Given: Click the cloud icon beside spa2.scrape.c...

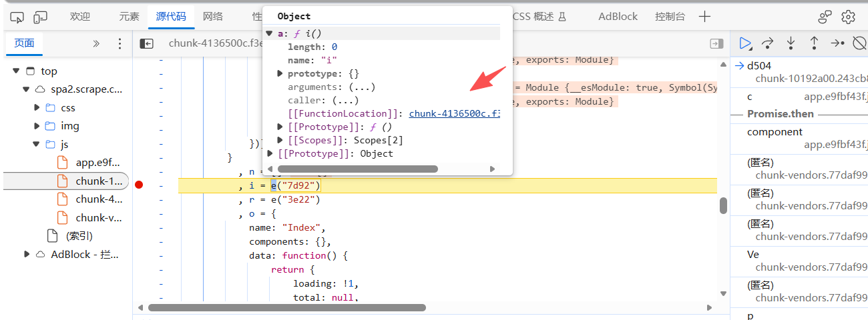Looking at the screenshot, I should 40,89.
